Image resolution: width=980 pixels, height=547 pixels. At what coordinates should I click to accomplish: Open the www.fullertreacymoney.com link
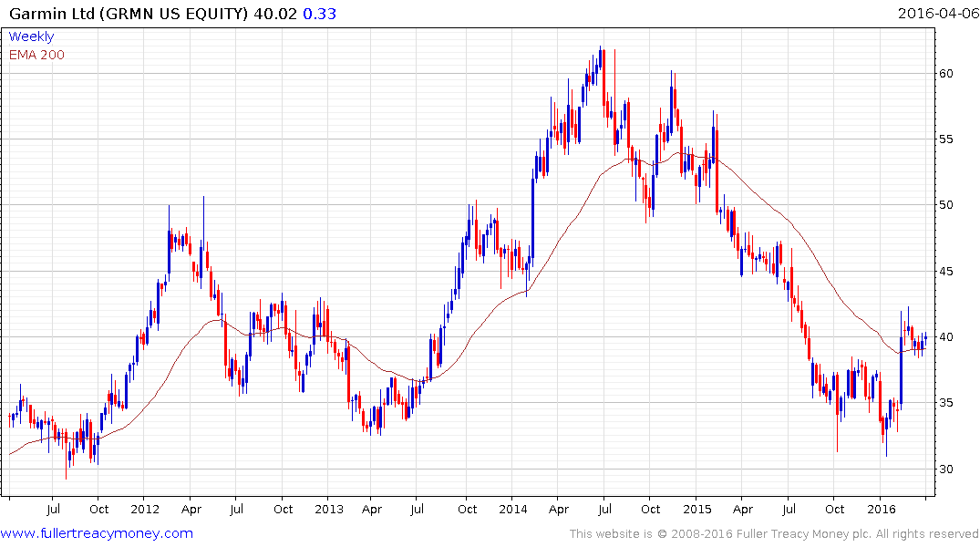pyautogui.click(x=98, y=533)
